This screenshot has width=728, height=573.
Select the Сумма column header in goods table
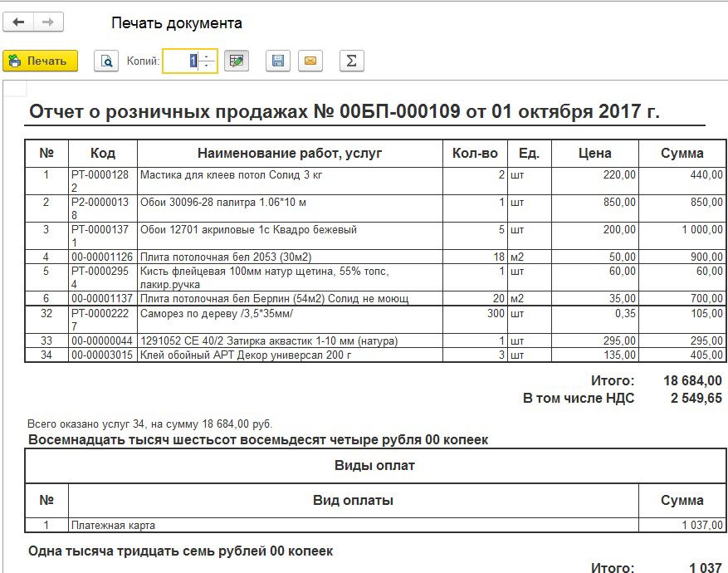[682, 153]
